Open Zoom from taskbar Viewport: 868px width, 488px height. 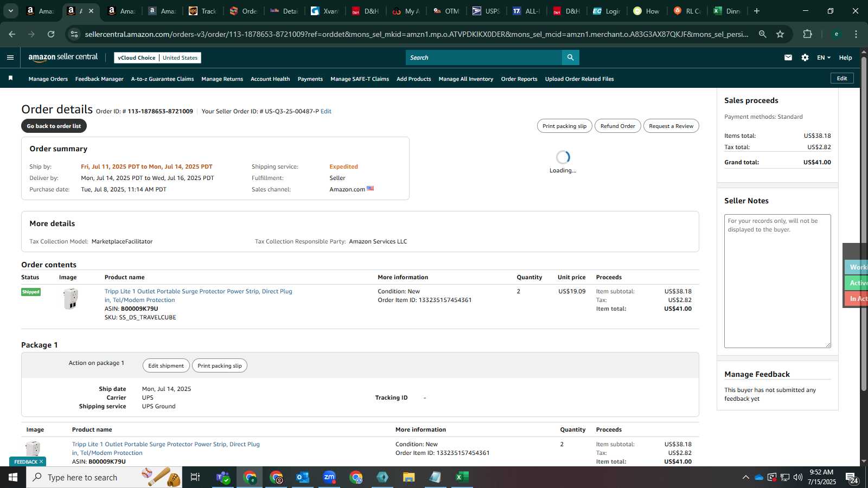tap(329, 477)
